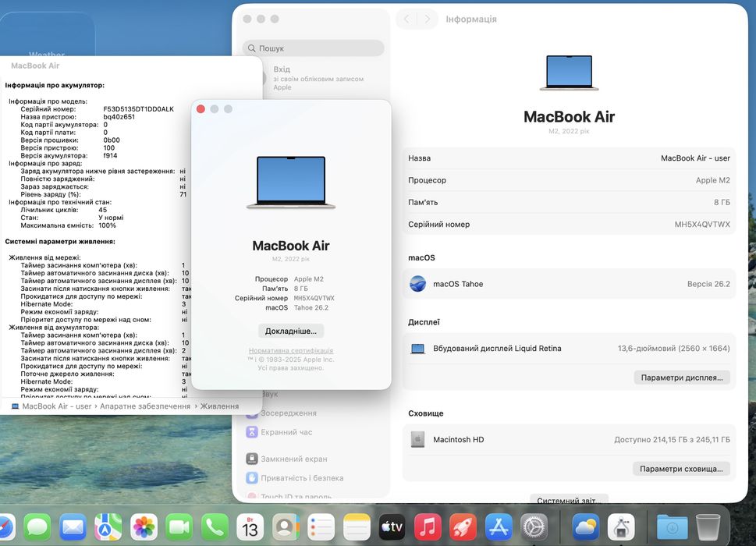Open the App Store from the Dock

click(498, 527)
